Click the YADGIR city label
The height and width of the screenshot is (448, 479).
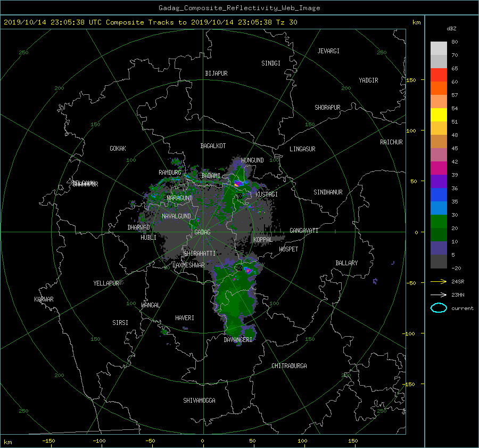pyautogui.click(x=368, y=80)
